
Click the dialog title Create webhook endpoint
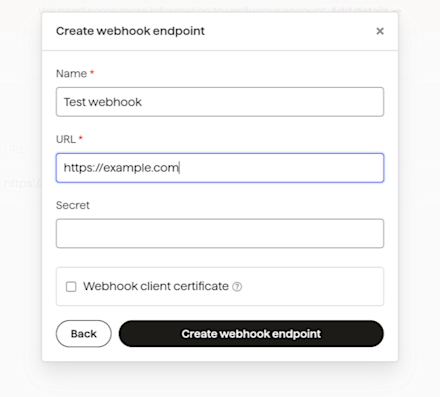tap(130, 31)
